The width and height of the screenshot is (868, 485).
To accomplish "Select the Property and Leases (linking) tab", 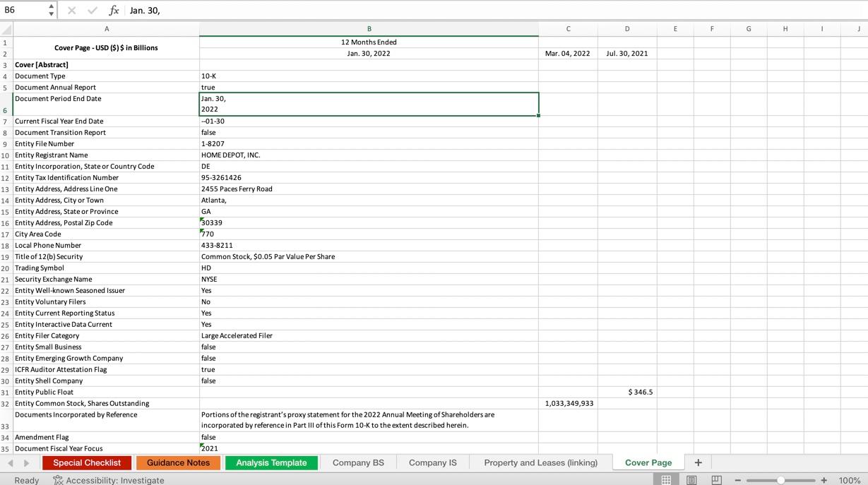I will coord(540,462).
